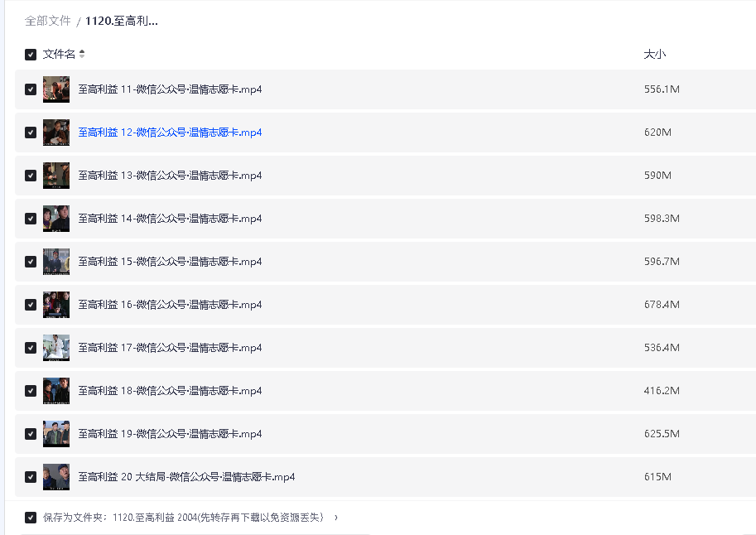Toggle the select-all checkbox in header row

click(x=30, y=53)
